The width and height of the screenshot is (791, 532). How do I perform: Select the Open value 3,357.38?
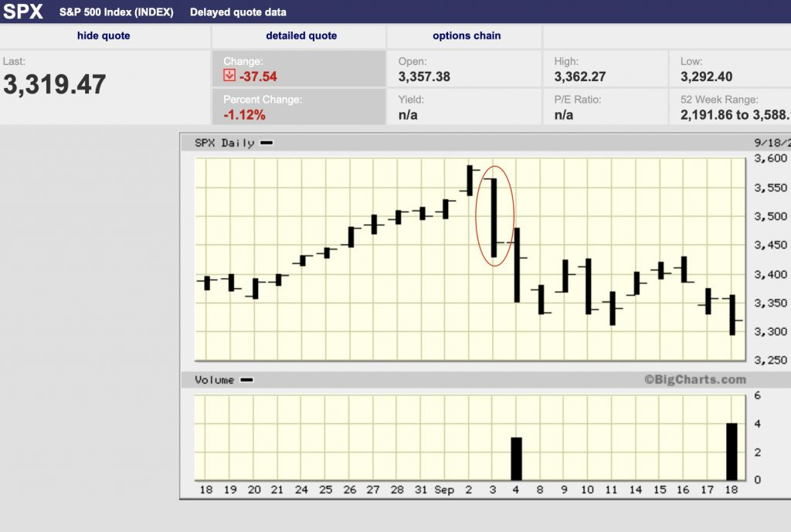[424, 76]
